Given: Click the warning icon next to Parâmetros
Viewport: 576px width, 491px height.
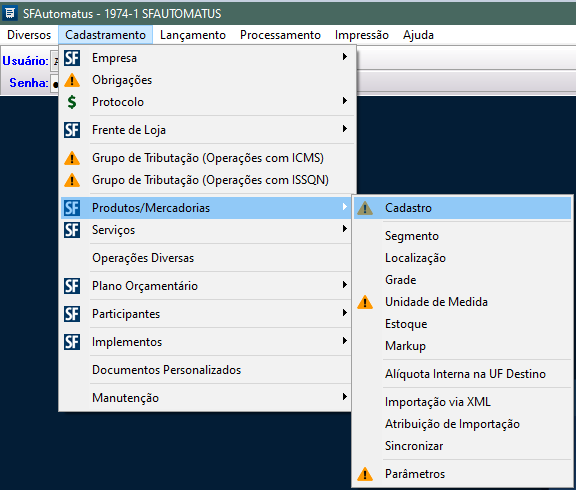Looking at the screenshot, I should (365, 474).
